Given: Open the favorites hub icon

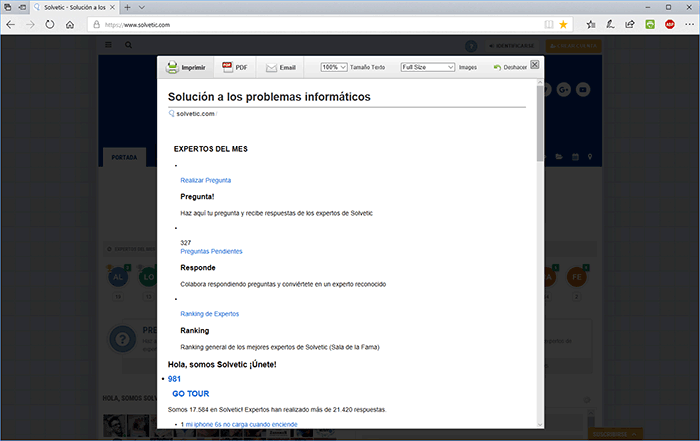Looking at the screenshot, I should coord(591,25).
